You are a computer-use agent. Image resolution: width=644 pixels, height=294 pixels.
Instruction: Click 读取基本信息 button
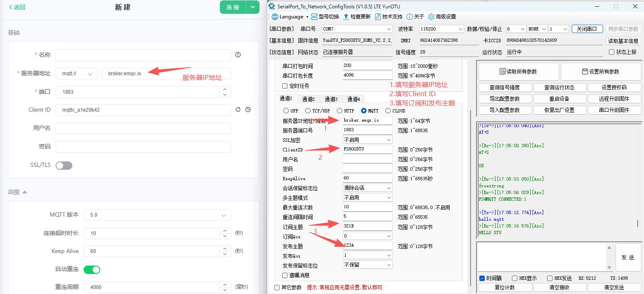click(x=623, y=41)
